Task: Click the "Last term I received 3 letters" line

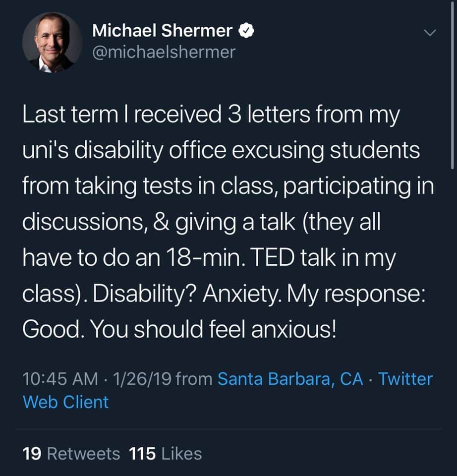Action: (211, 116)
